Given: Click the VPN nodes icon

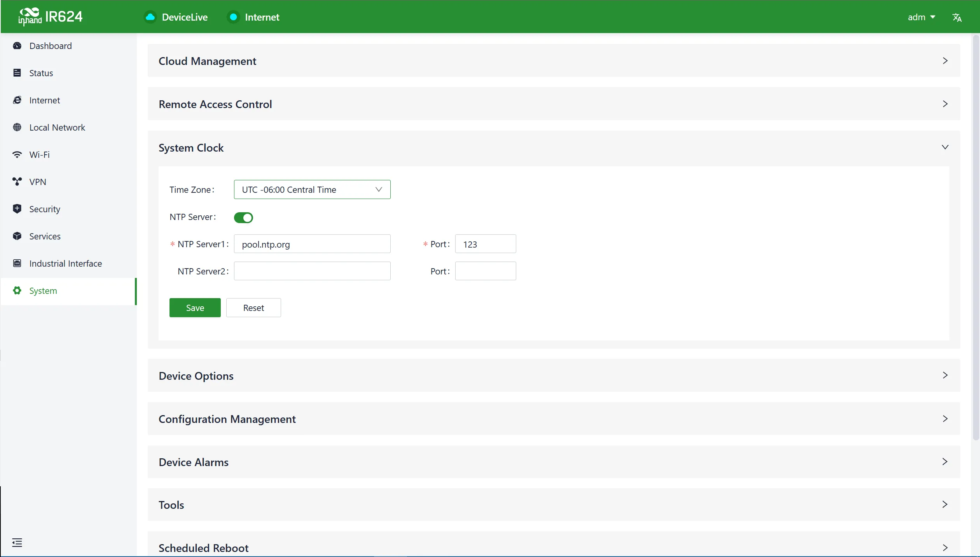Looking at the screenshot, I should (17, 182).
